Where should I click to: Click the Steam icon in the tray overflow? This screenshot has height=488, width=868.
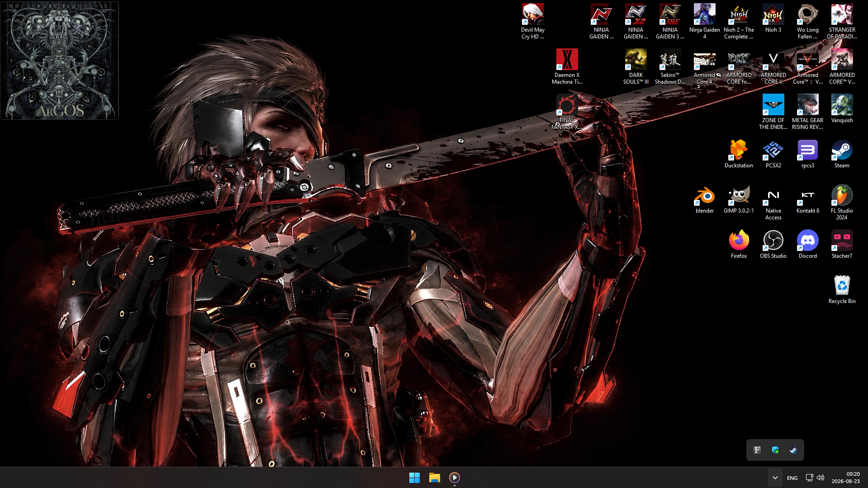click(x=793, y=450)
